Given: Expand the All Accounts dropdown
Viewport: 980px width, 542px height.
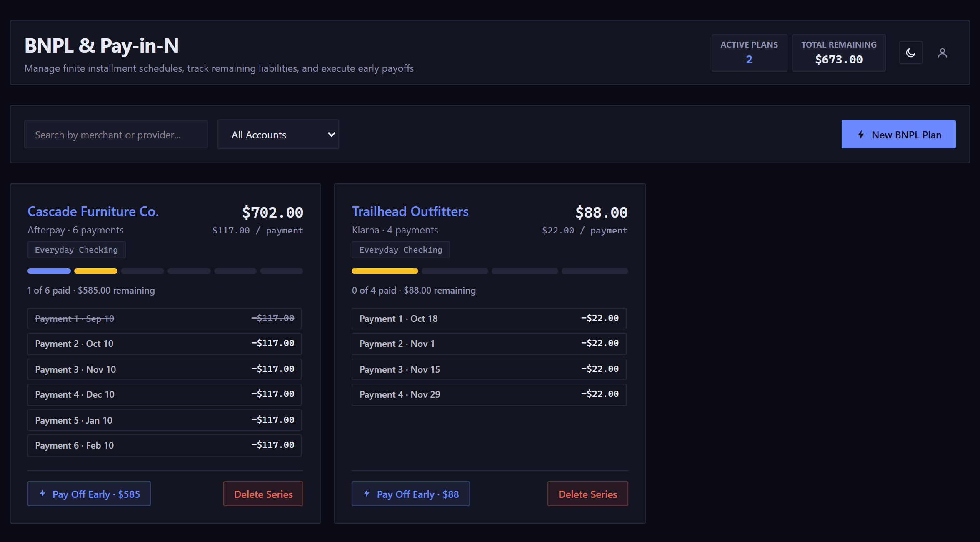Looking at the screenshot, I should point(278,135).
